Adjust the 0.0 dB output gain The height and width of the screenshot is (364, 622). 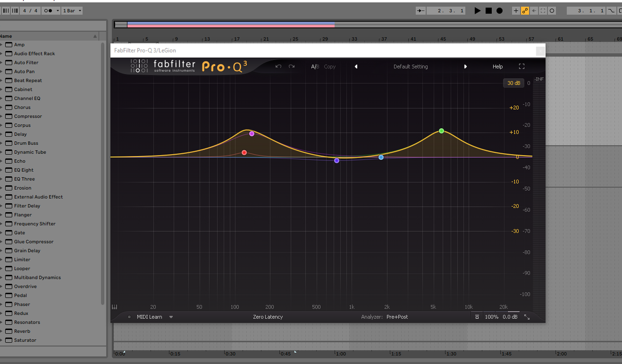click(x=510, y=317)
